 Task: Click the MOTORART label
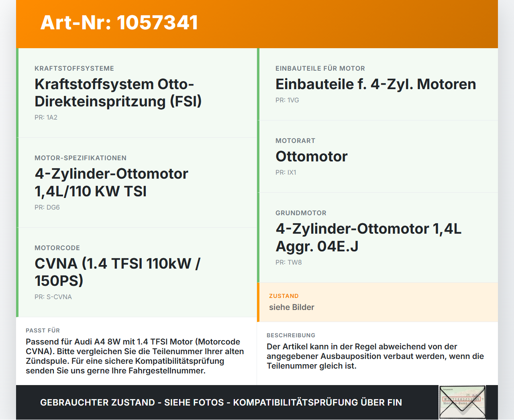[295, 141]
